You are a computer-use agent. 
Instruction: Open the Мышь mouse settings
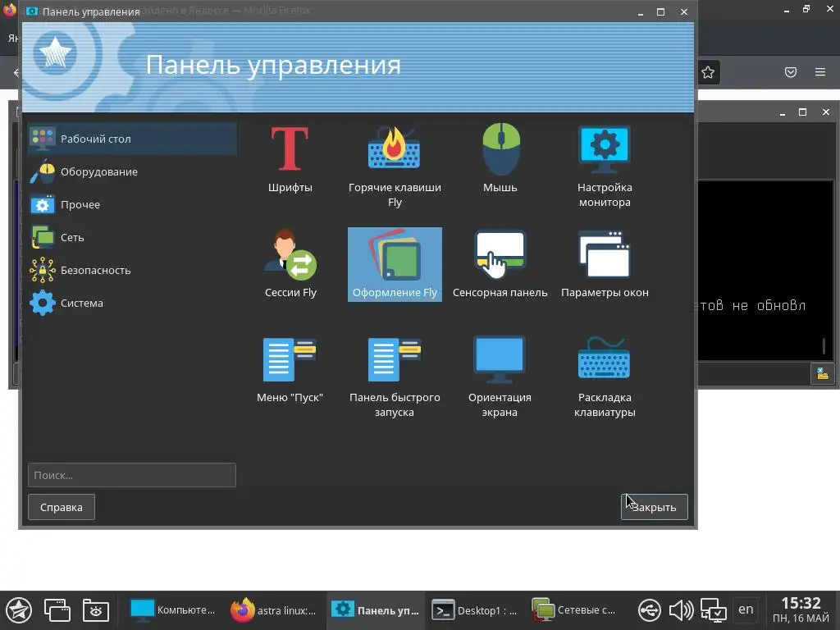(500, 159)
